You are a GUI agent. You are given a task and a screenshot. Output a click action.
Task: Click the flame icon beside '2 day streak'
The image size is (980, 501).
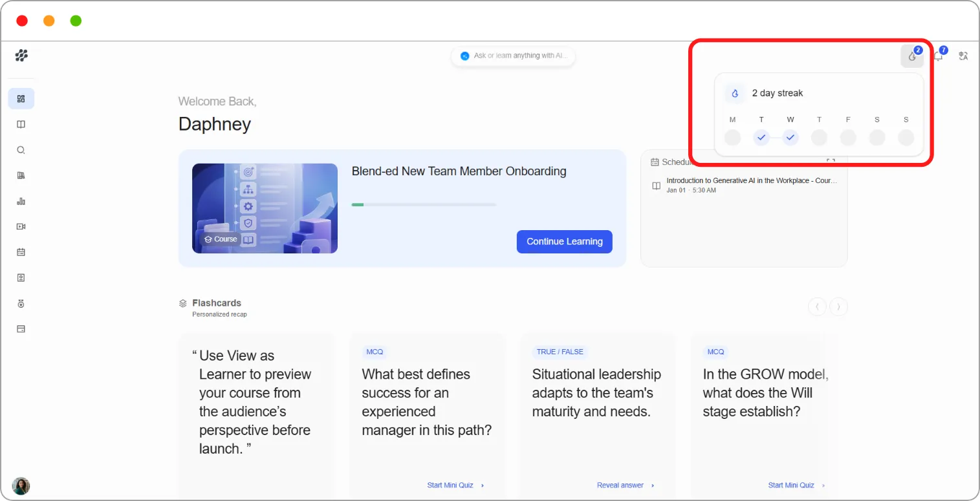coord(735,93)
